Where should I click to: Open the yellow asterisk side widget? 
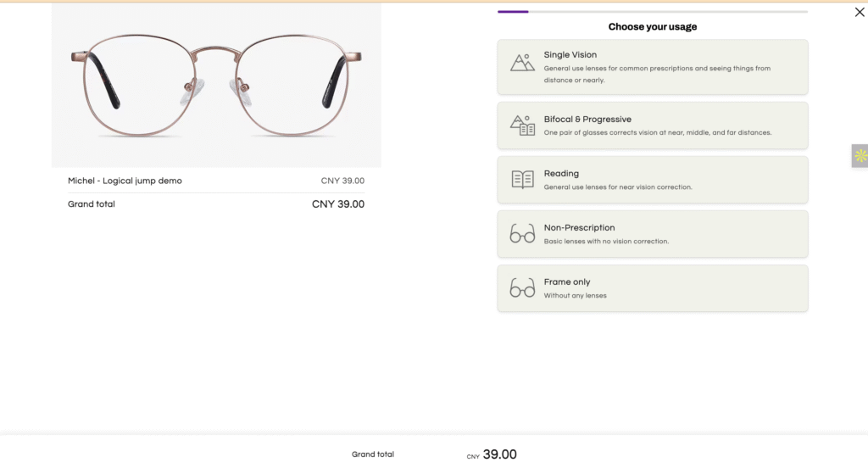point(860,156)
